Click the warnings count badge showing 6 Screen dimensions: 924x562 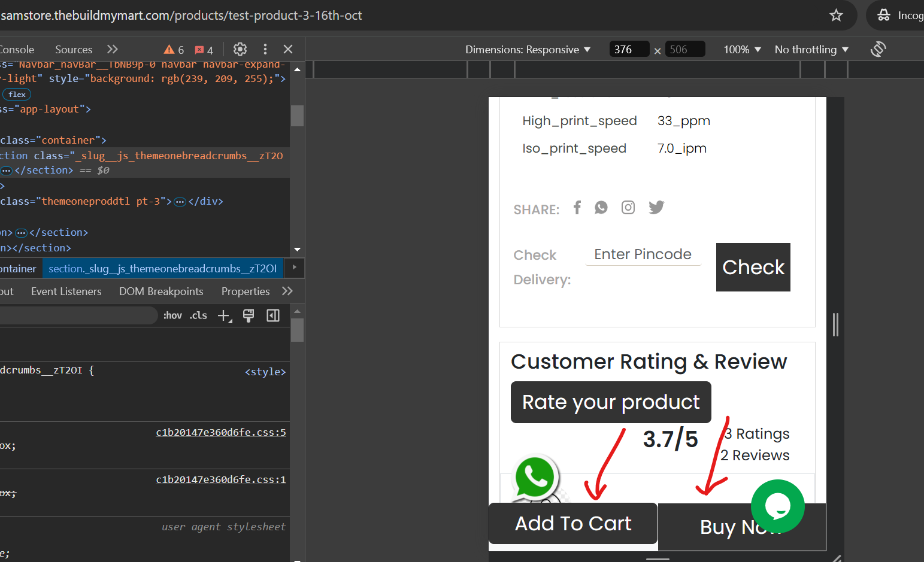tap(174, 50)
